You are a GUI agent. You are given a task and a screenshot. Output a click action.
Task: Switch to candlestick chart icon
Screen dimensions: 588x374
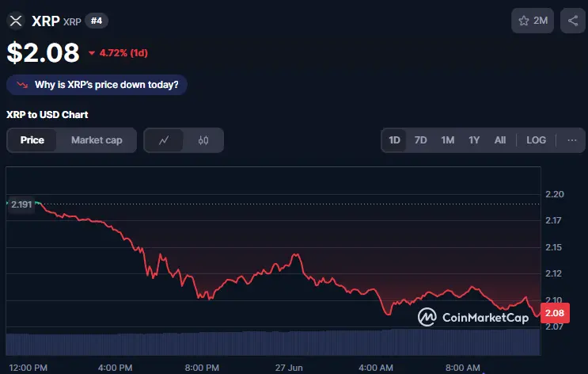click(203, 140)
